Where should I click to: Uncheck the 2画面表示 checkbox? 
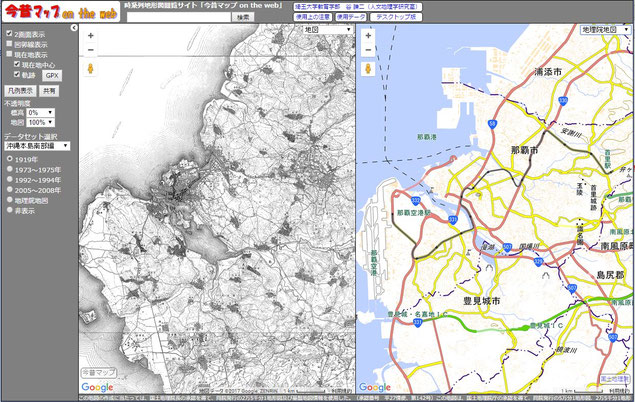point(8,34)
